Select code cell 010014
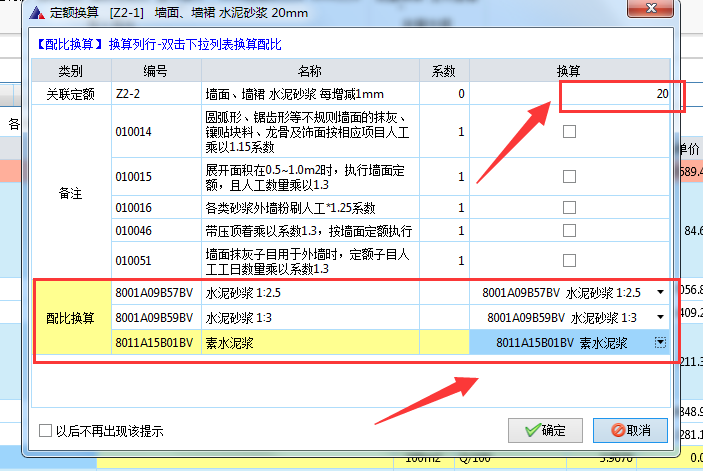This screenshot has width=703, height=471. point(156,132)
